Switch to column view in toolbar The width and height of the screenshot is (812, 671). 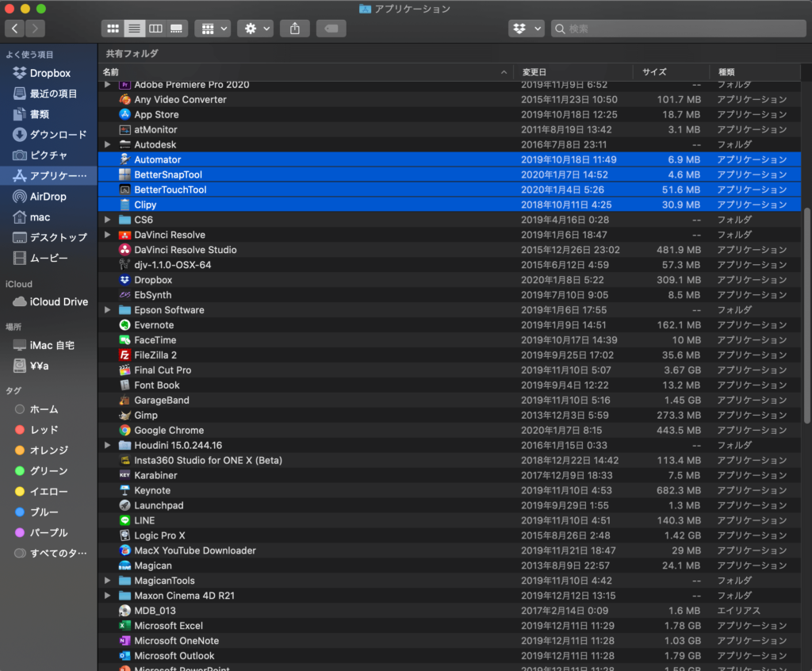(155, 29)
